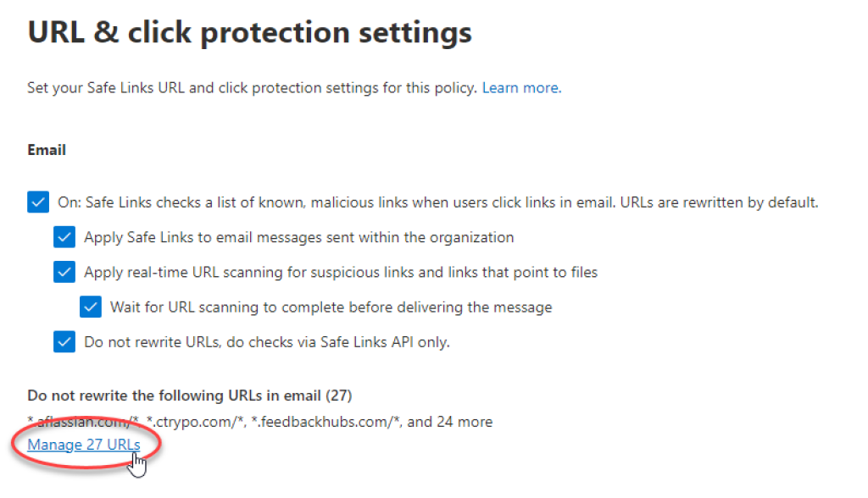Screen dimensions: 868x498
Task: Uncheck the 'messages sent within the organization' checkbox
Action: (64, 237)
